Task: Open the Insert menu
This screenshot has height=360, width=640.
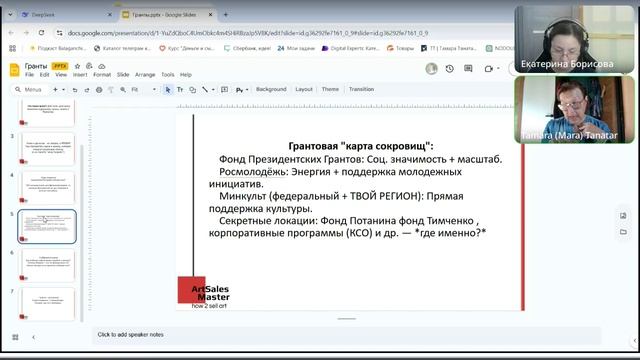Action: 80,75
